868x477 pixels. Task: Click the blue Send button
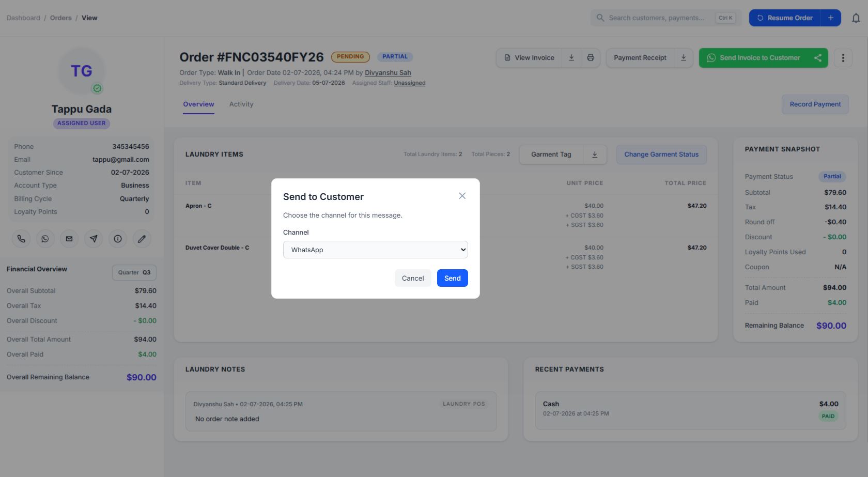point(452,278)
